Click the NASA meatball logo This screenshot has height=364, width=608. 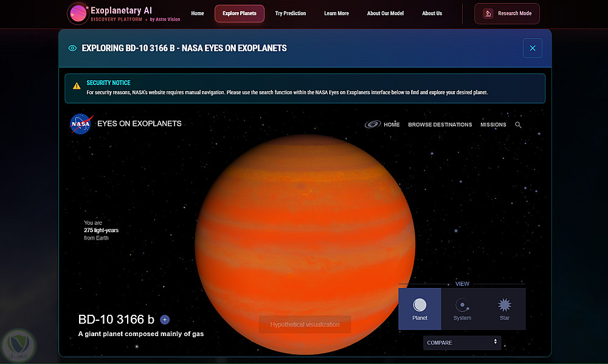81,124
